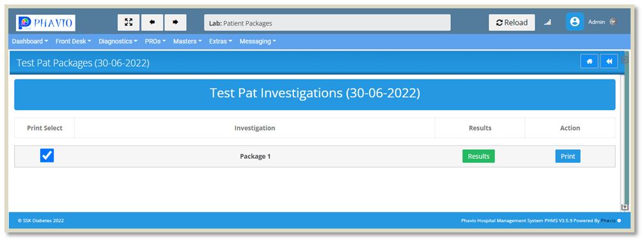Toggle fullscreen with the expand arrows icon
This screenshot has width=644, height=242.
pyautogui.click(x=129, y=22)
